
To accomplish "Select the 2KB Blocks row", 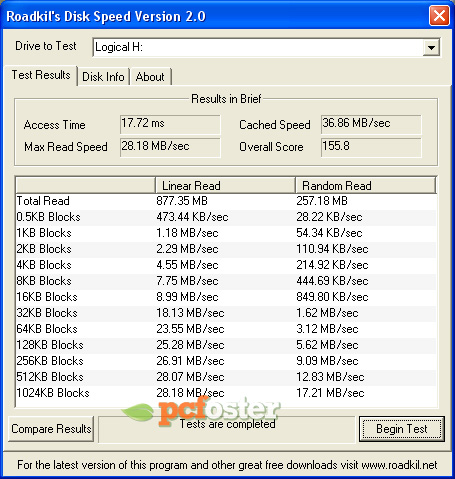I will (x=226, y=249).
